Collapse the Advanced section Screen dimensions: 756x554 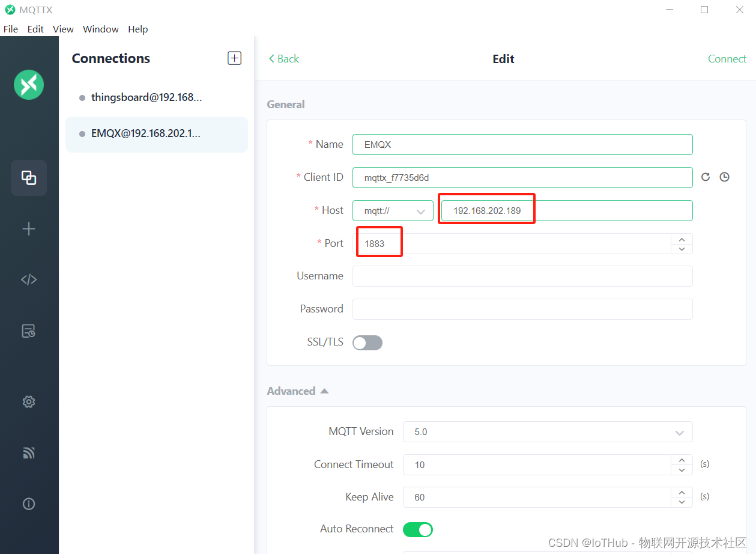pos(298,391)
